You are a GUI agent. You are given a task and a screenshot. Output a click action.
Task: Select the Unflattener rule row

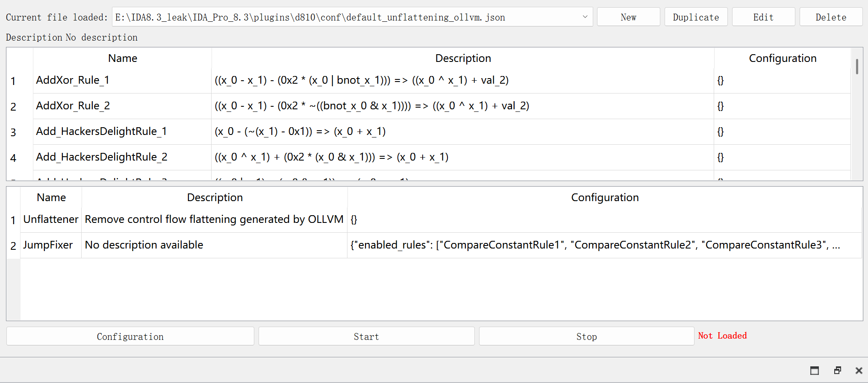pos(434,219)
